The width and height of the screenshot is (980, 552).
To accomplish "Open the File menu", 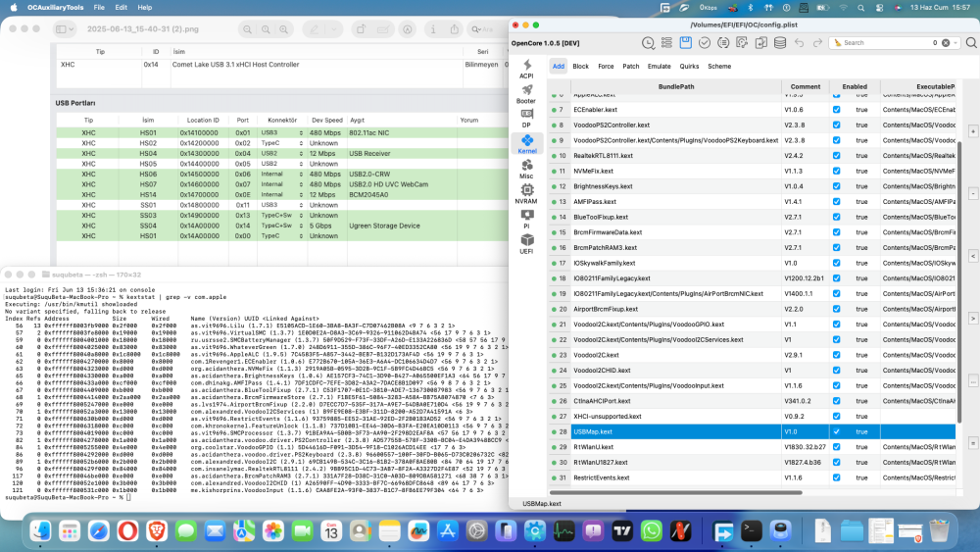I will pyautogui.click(x=99, y=8).
